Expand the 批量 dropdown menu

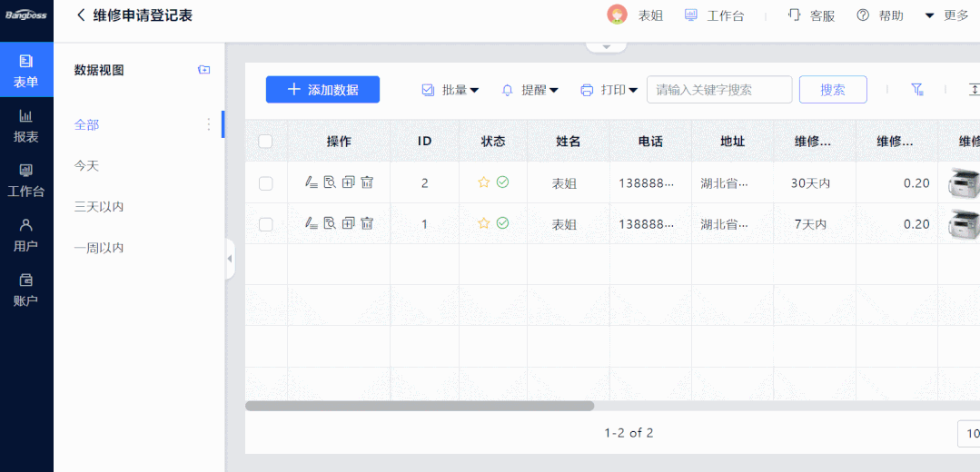click(451, 90)
